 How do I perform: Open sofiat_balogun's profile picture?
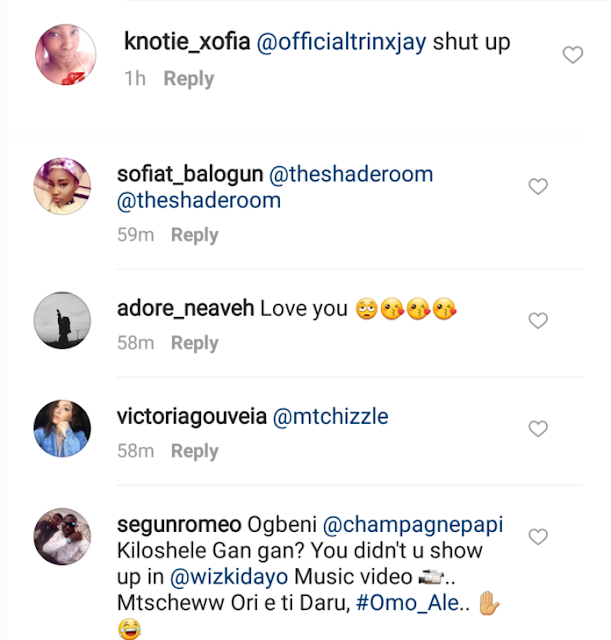pyautogui.click(x=63, y=187)
